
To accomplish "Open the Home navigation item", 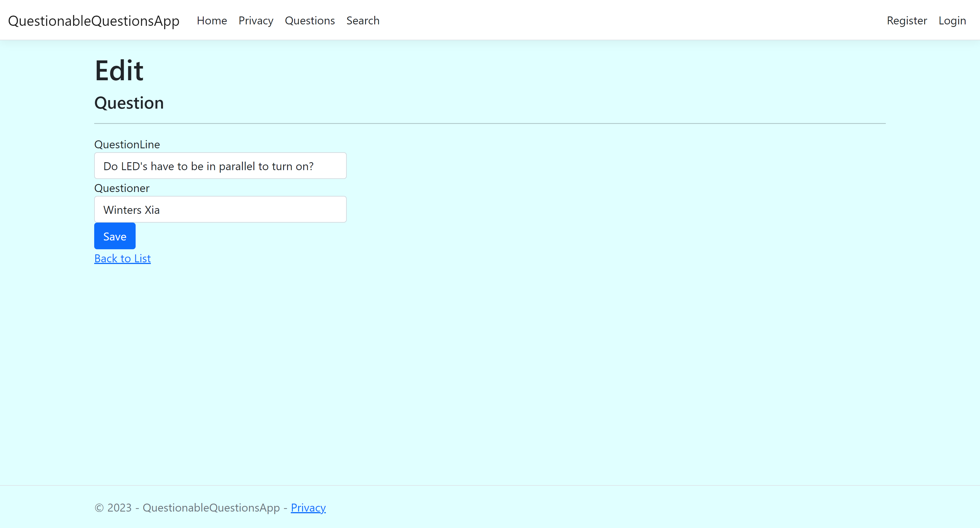I will (212, 20).
